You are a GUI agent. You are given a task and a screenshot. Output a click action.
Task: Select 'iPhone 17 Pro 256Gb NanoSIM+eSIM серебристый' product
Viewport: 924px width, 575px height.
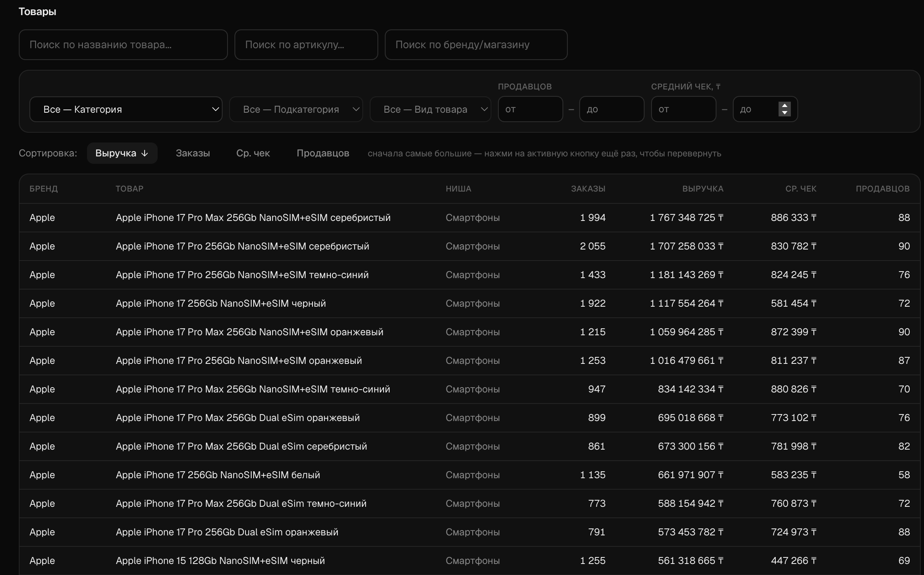coord(469,246)
